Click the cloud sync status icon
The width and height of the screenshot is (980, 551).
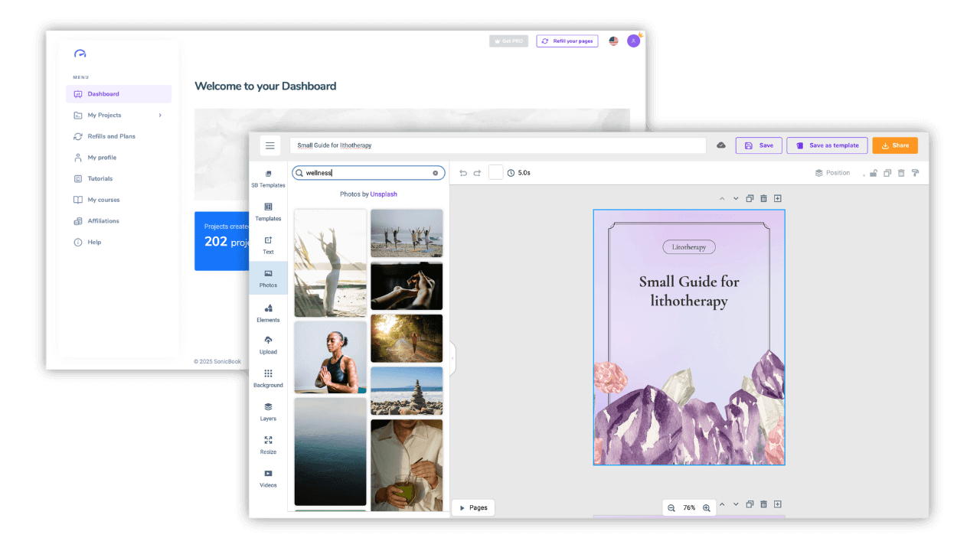point(720,145)
